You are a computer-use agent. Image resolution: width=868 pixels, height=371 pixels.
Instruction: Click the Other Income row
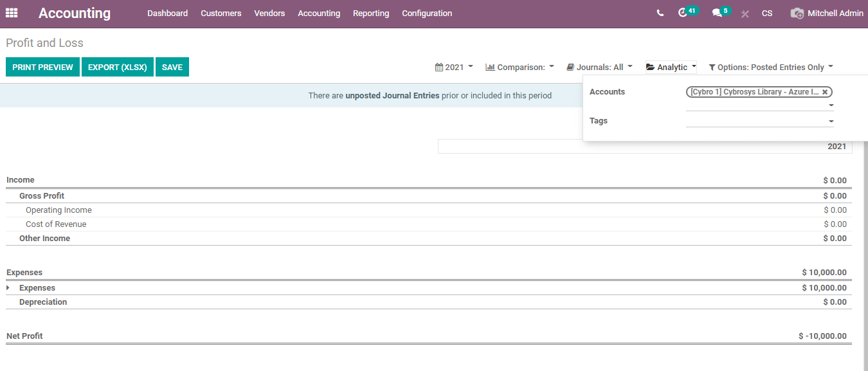click(429, 238)
